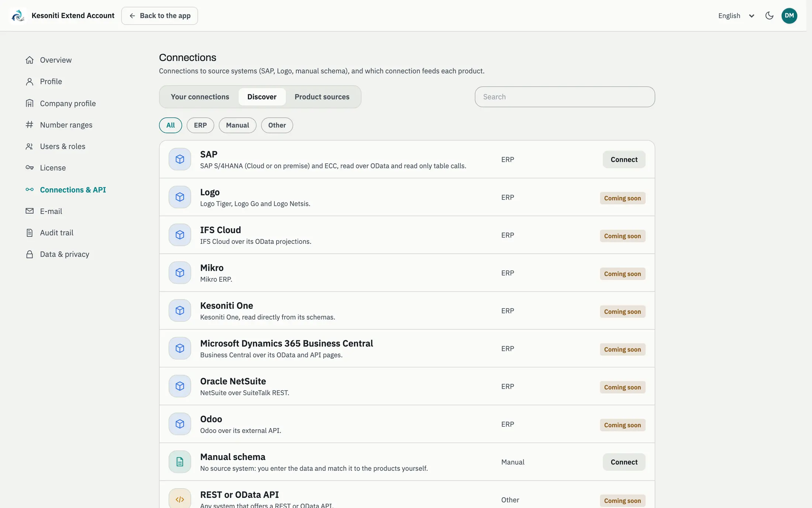Connect the SAP source system
Screen dimensions: 812x508
pyautogui.click(x=624, y=160)
